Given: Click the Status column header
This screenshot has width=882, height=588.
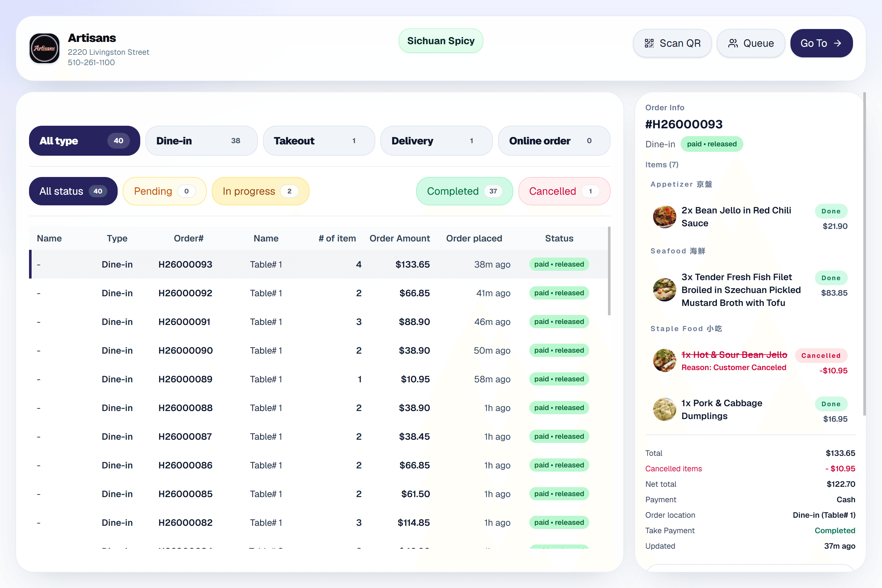Looking at the screenshot, I should 559,239.
